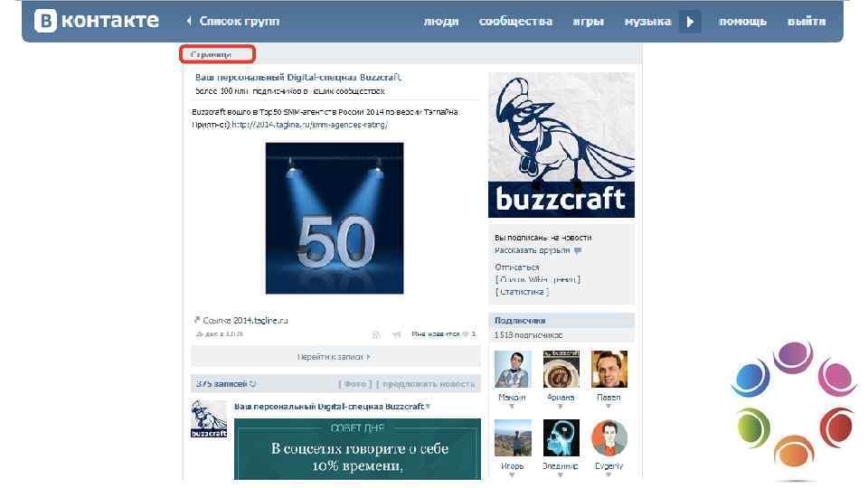Screen dimensions: 868x488
Task: Open the Buzzcraft page title link
Action: [297, 78]
